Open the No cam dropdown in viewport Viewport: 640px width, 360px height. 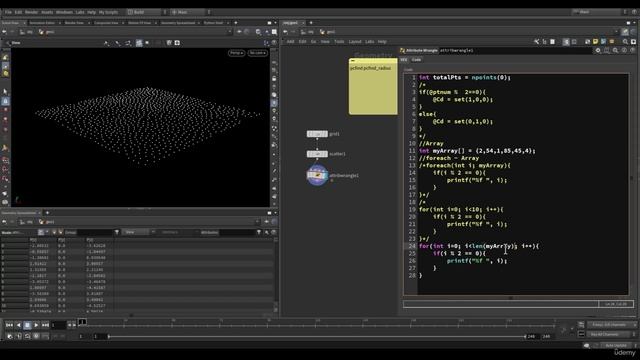click(x=258, y=53)
